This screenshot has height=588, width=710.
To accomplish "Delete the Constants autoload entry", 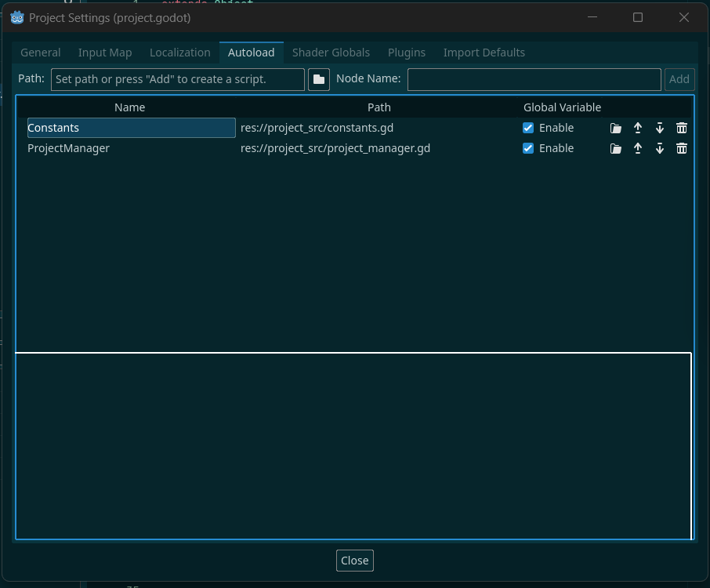I will pyautogui.click(x=681, y=127).
